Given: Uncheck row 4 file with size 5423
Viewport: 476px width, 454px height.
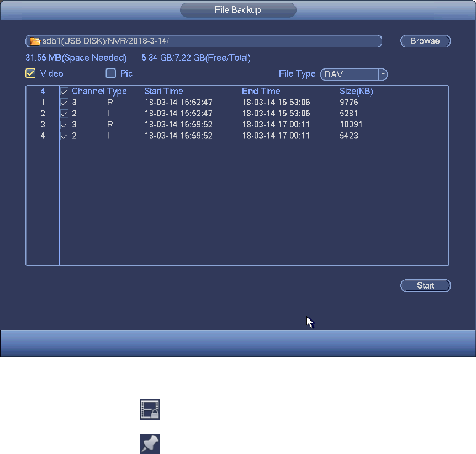Looking at the screenshot, I should 65,136.
